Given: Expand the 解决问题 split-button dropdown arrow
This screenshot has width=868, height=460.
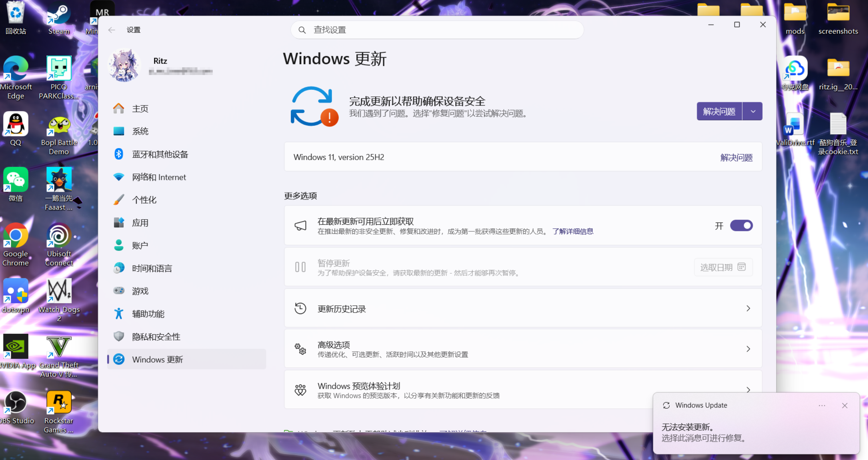Looking at the screenshot, I should (753, 111).
